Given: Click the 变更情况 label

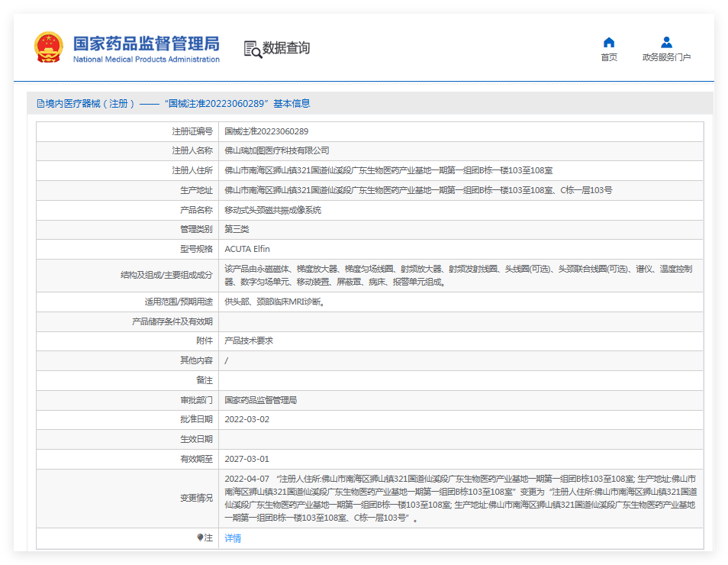Looking at the screenshot, I should coord(196,498).
